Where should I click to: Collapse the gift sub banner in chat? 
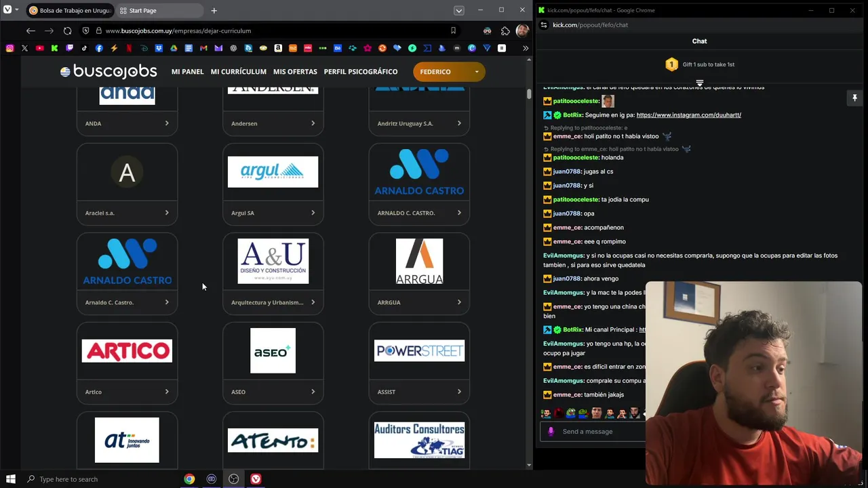click(x=699, y=83)
